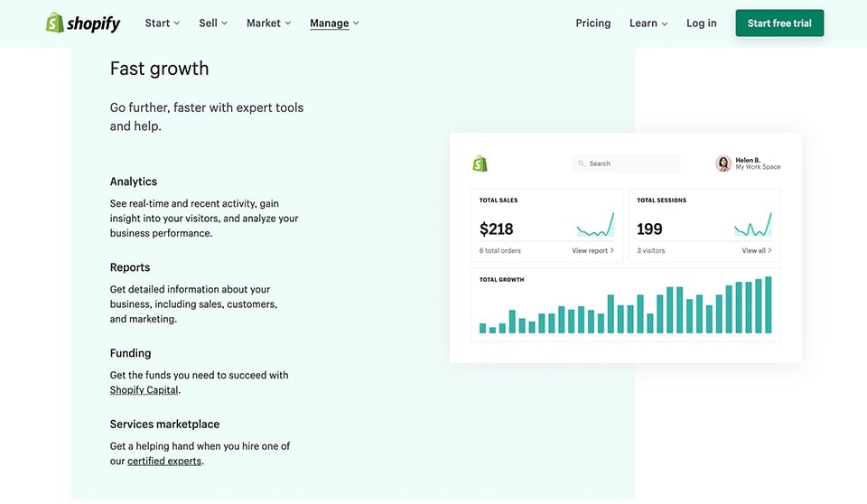Follow the Shopify Capital link

coord(144,390)
